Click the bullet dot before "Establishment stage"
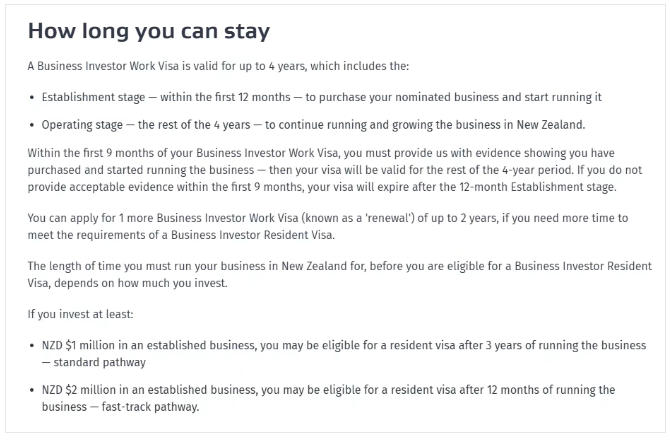Image resolution: width=670 pixels, height=440 pixels. click(33, 97)
